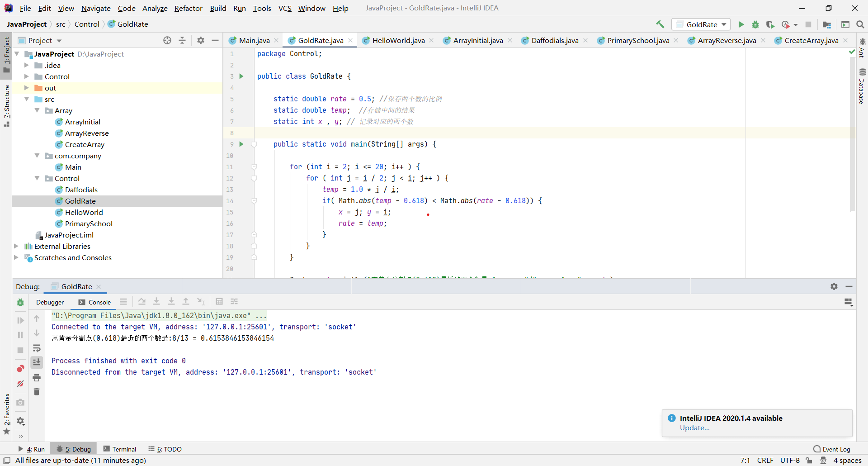Click the Update... link in notification
The image size is (868, 466).
694,428
